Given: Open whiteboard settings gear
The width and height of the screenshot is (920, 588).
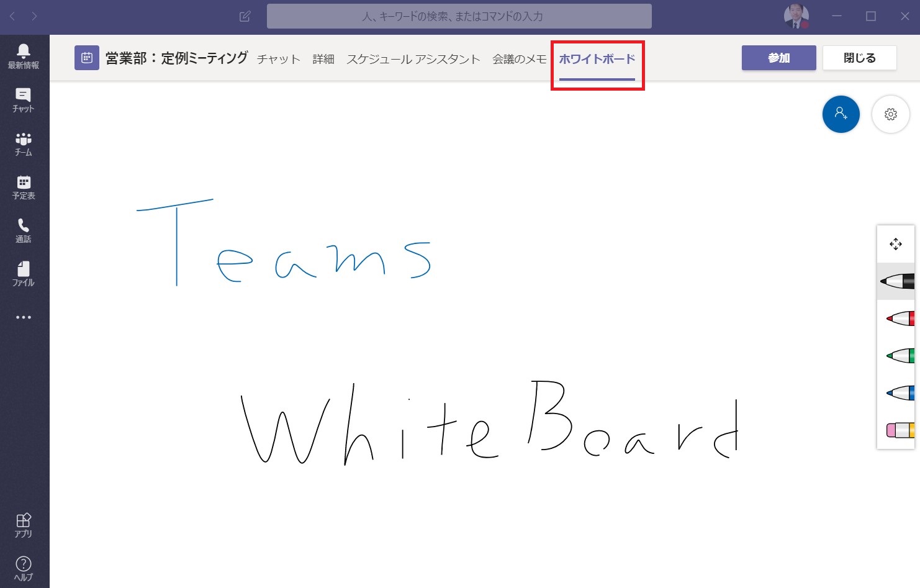Looking at the screenshot, I should [891, 114].
